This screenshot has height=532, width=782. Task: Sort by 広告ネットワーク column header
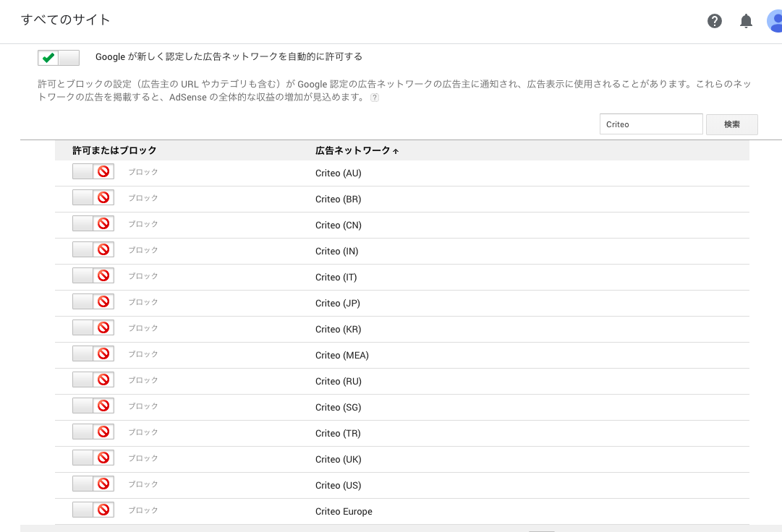(x=357, y=150)
